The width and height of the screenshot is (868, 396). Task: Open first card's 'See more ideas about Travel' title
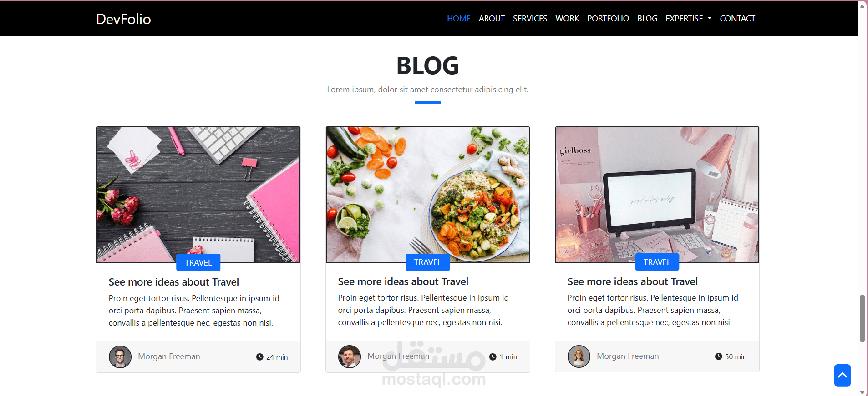pyautogui.click(x=173, y=282)
